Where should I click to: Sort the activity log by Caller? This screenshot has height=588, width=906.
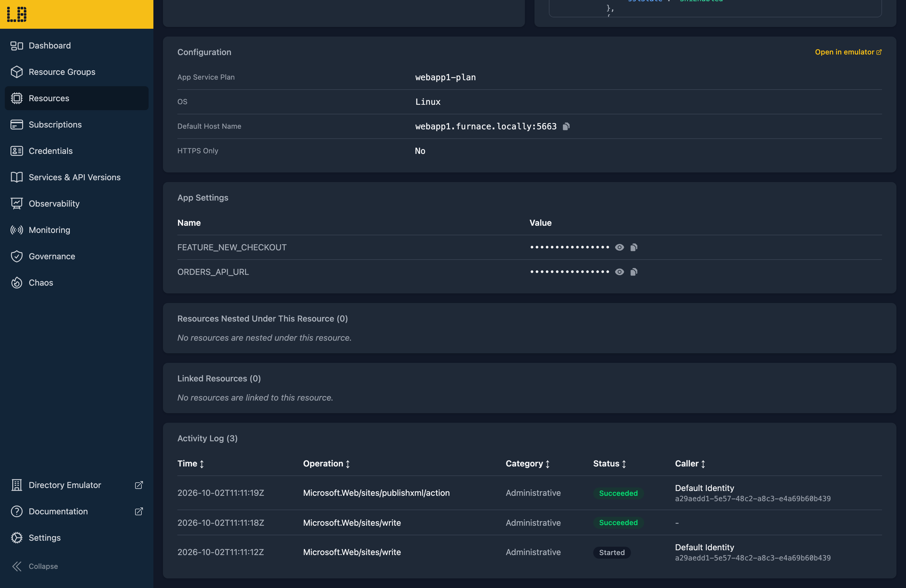(x=690, y=464)
